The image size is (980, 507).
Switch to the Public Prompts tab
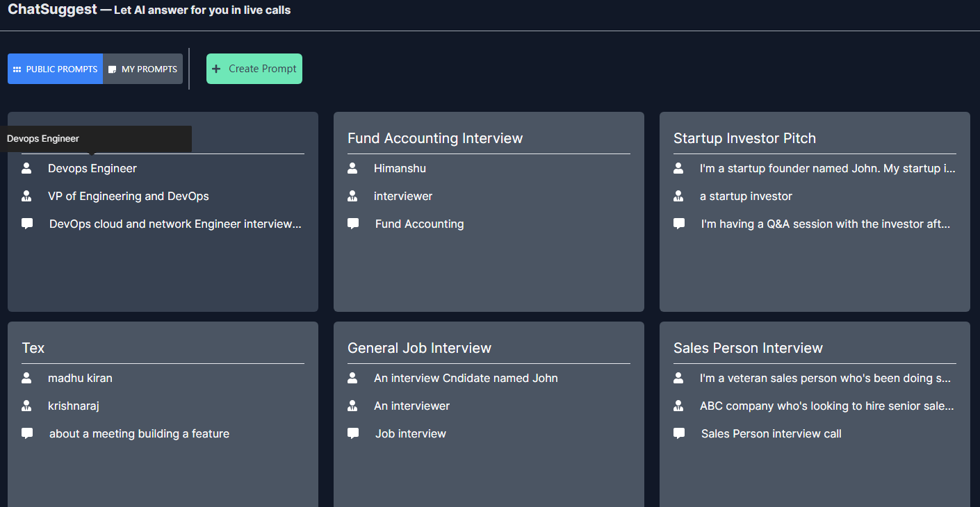click(x=56, y=69)
